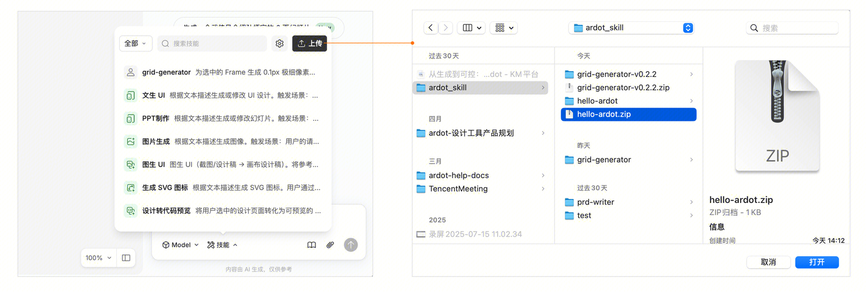
Task: Open the ardot_skill path popup
Action: pos(631,28)
